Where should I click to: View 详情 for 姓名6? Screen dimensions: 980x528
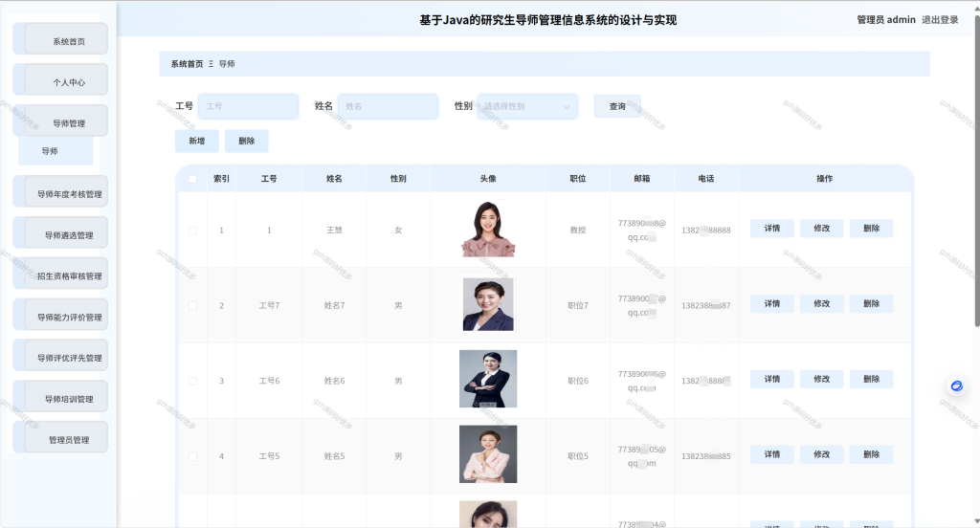coord(772,380)
